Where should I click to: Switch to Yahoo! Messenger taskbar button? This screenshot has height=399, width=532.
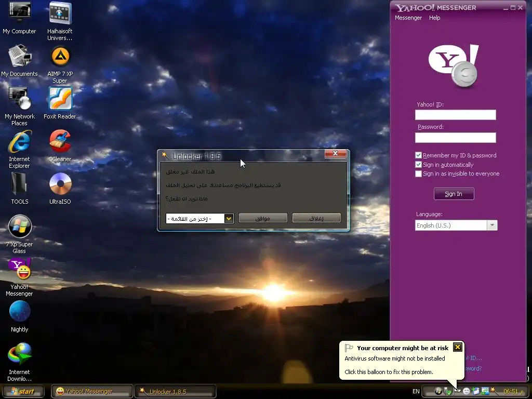click(x=91, y=391)
